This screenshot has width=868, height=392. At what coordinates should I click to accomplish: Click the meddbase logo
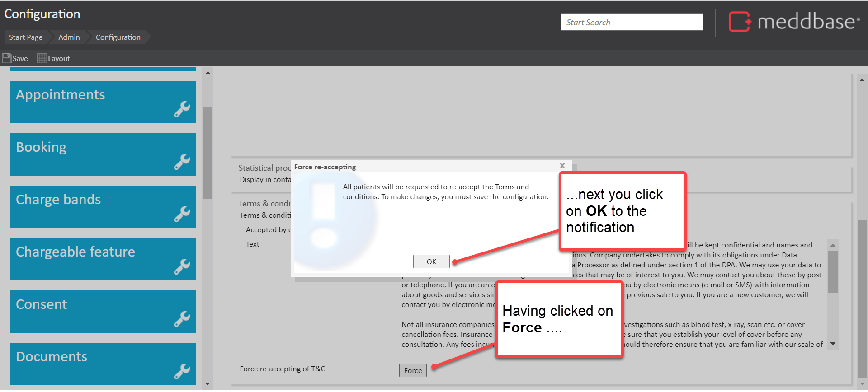[x=794, y=22]
